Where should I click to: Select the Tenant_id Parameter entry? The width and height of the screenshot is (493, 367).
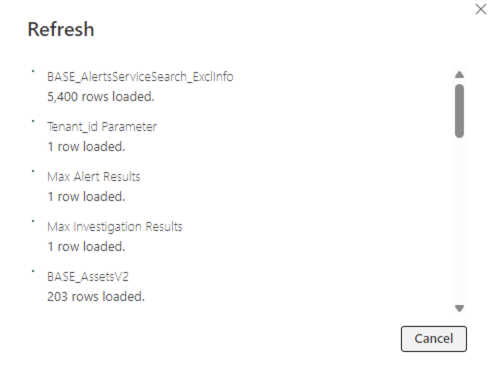(x=102, y=127)
